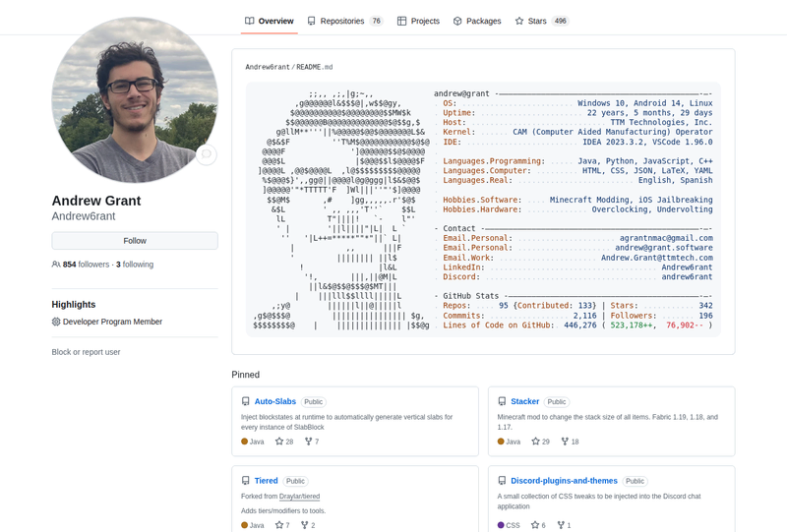View Auto-Slabs forks (7)
Screen dimensions: 787x532
click(x=312, y=442)
